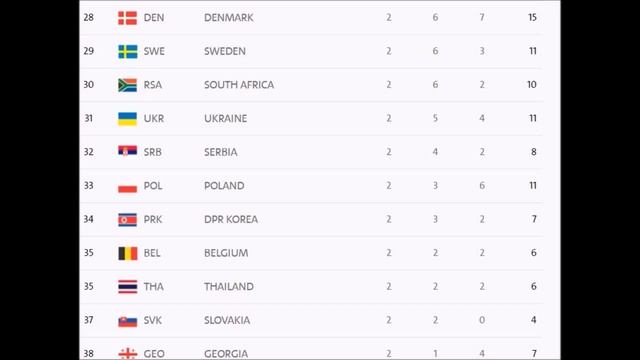
Task: Click the Slovakia flag icon
Action: click(x=127, y=322)
